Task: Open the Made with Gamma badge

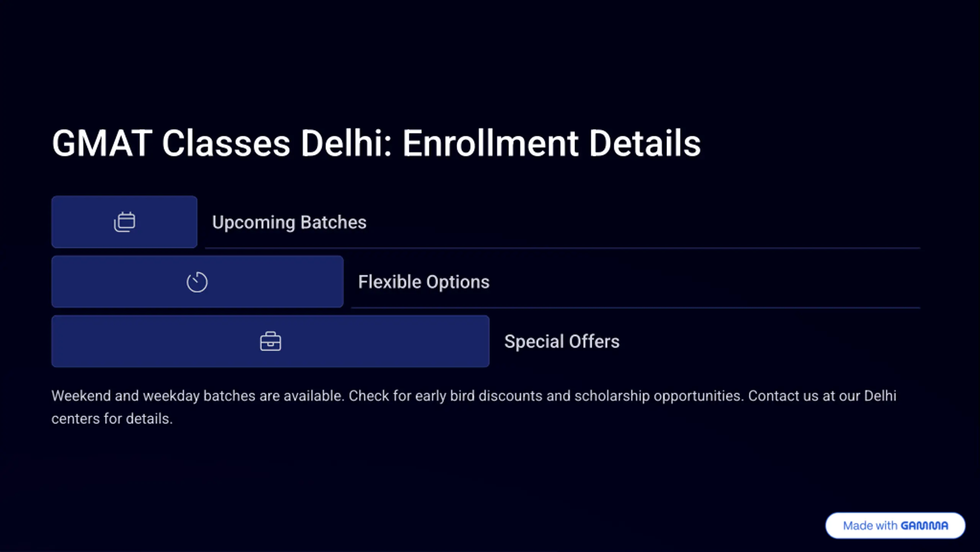Action: coord(895,526)
